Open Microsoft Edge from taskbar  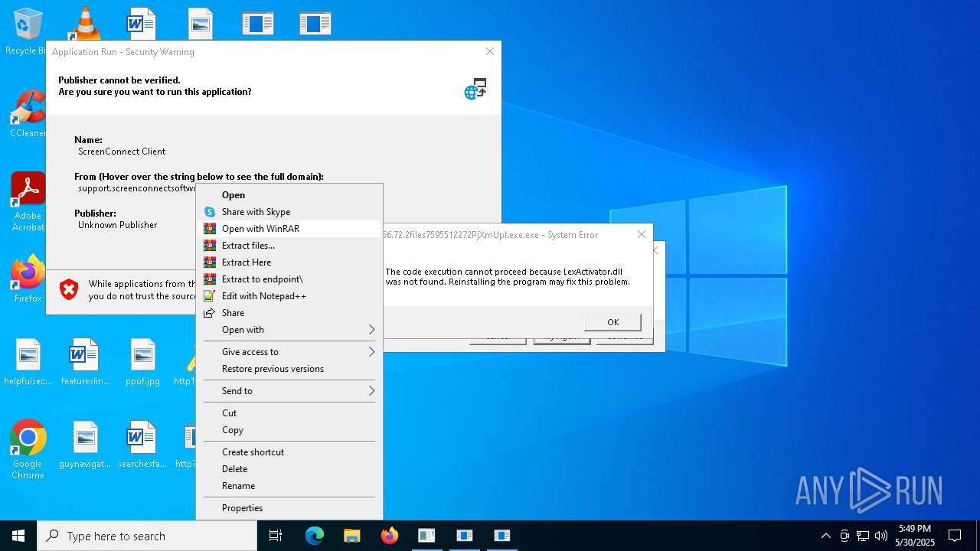coord(315,536)
